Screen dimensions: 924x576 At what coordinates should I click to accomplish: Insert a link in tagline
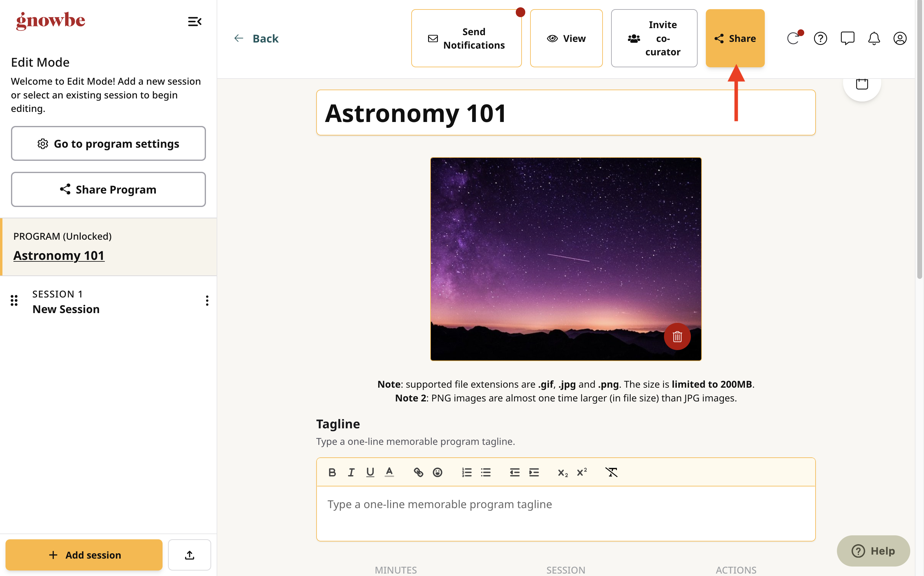click(x=418, y=472)
